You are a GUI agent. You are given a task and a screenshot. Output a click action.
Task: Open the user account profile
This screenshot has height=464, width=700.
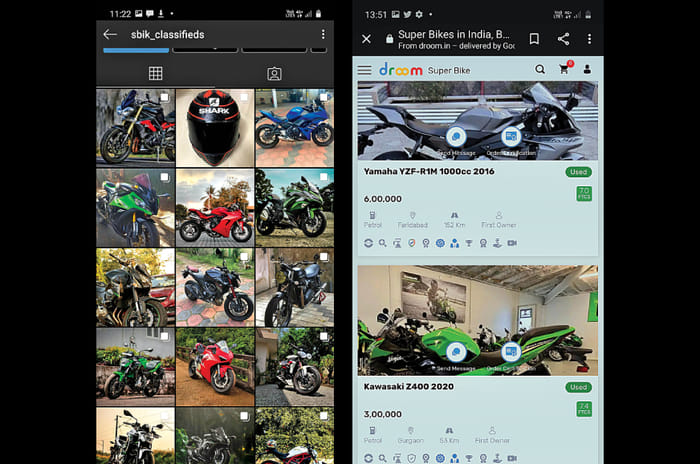(587, 70)
